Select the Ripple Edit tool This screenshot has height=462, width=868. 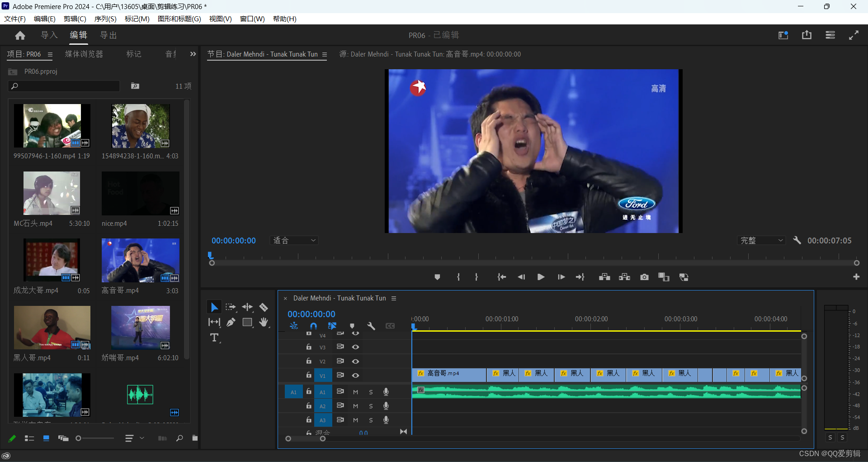pyautogui.click(x=247, y=308)
